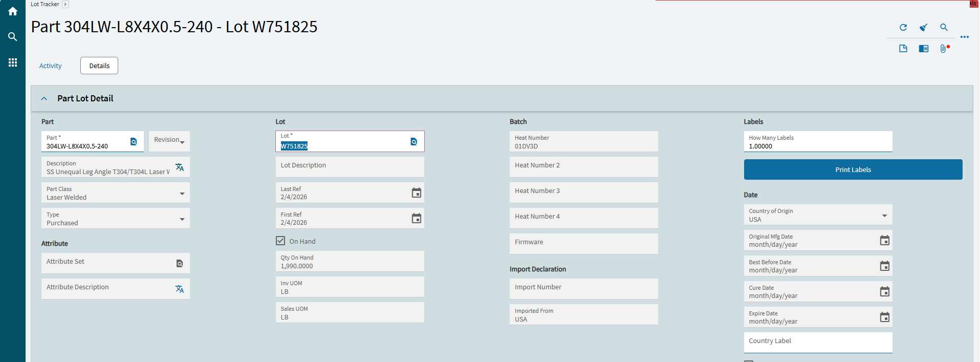Toggle the On Hand checkbox

280,241
